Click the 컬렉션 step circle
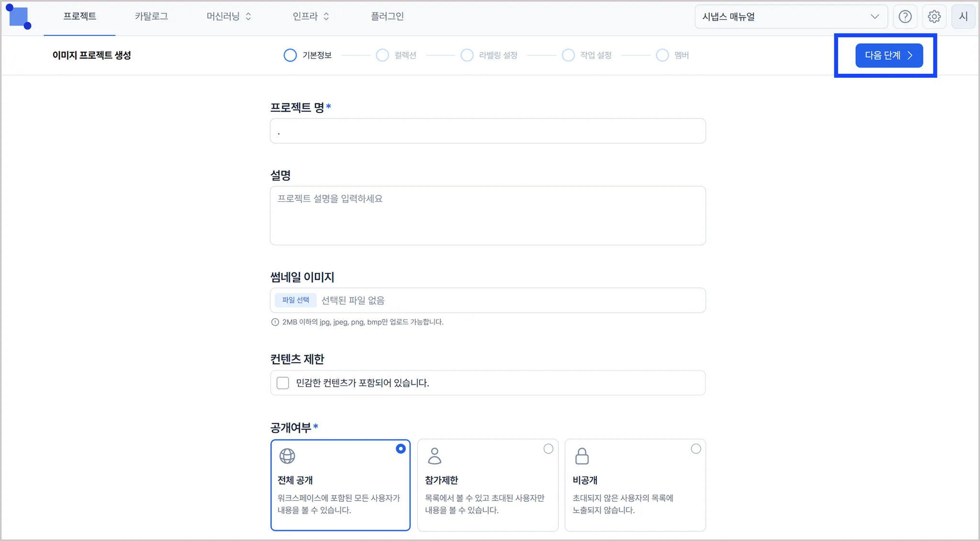The width and height of the screenshot is (980, 541). point(382,56)
